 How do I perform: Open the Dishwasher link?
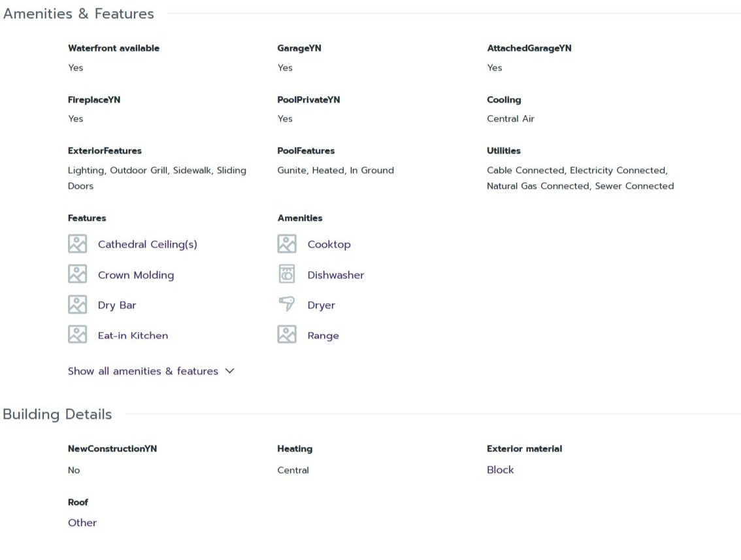335,275
